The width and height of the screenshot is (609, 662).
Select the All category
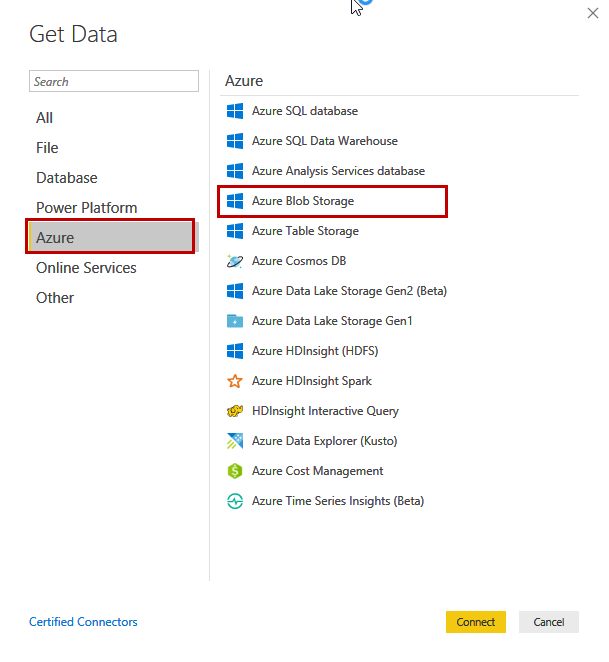click(45, 118)
